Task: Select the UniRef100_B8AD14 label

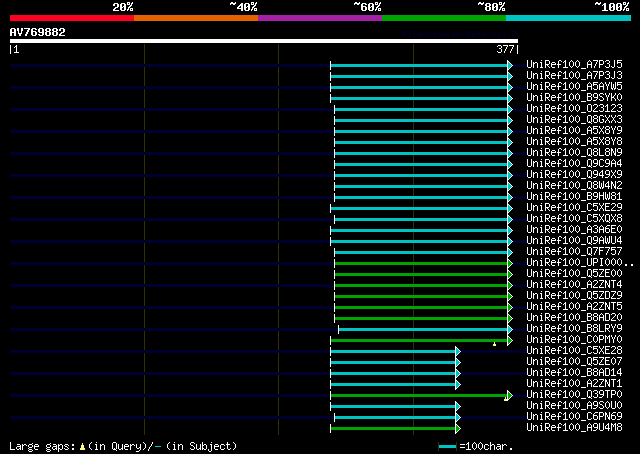Action: pos(574,373)
